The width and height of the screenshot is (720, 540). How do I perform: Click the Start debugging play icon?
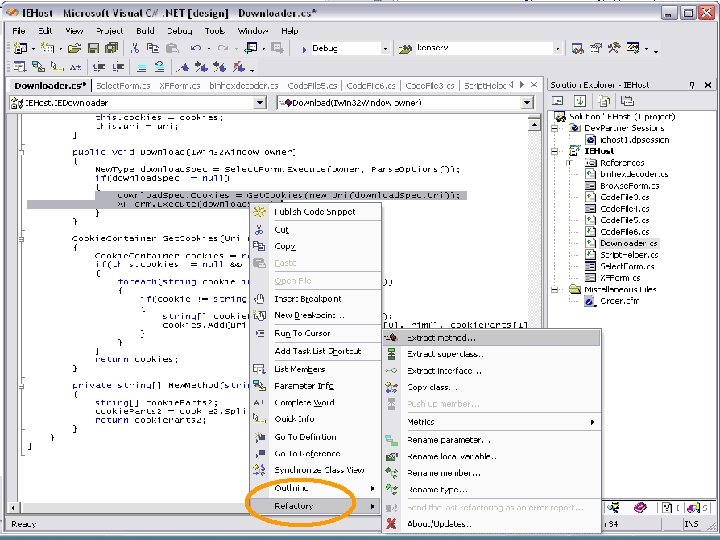[304, 49]
